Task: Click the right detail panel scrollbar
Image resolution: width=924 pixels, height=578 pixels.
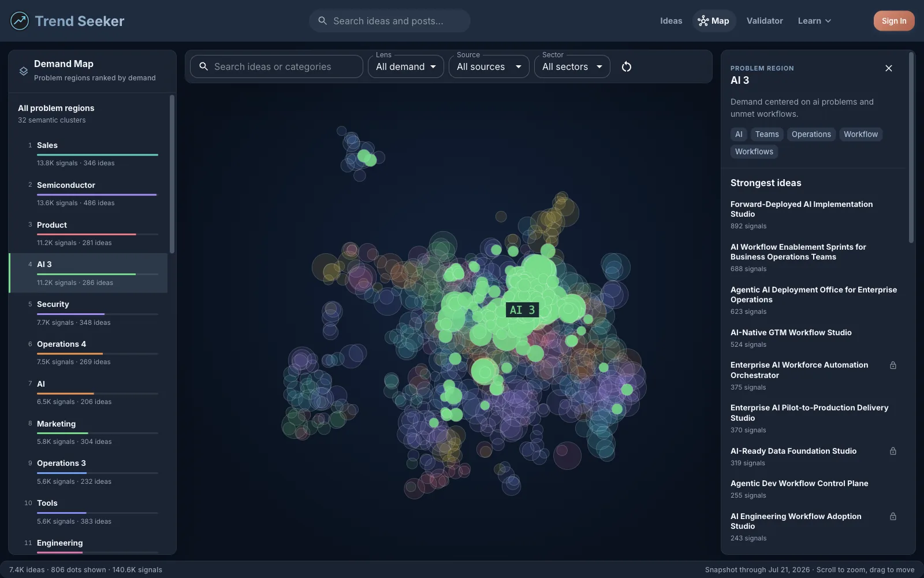Action: 911,147
